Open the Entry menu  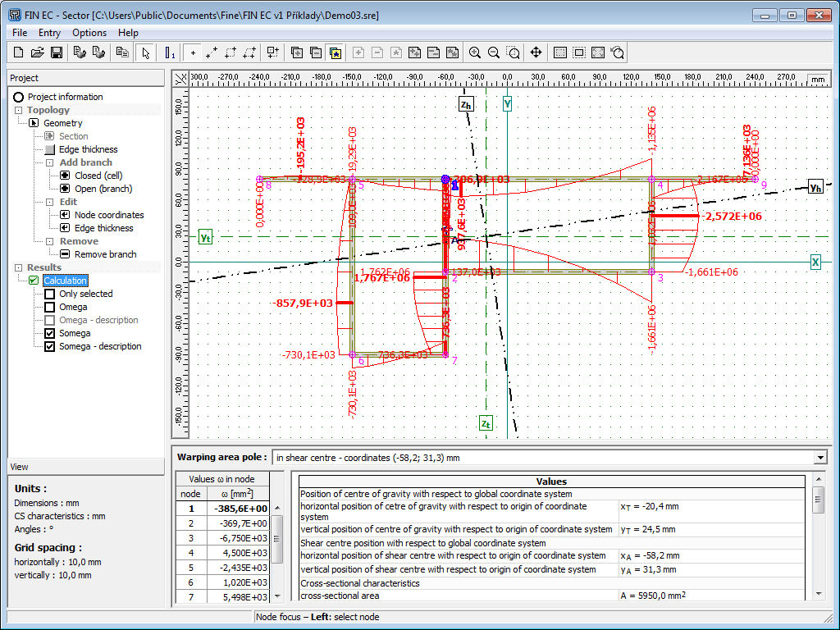click(49, 33)
